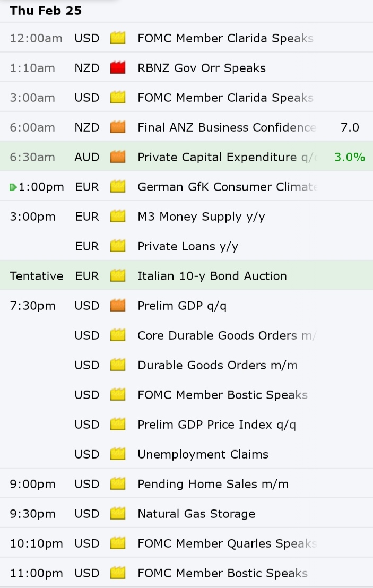Select the Durable Goods Orders m/m row

[186, 365]
